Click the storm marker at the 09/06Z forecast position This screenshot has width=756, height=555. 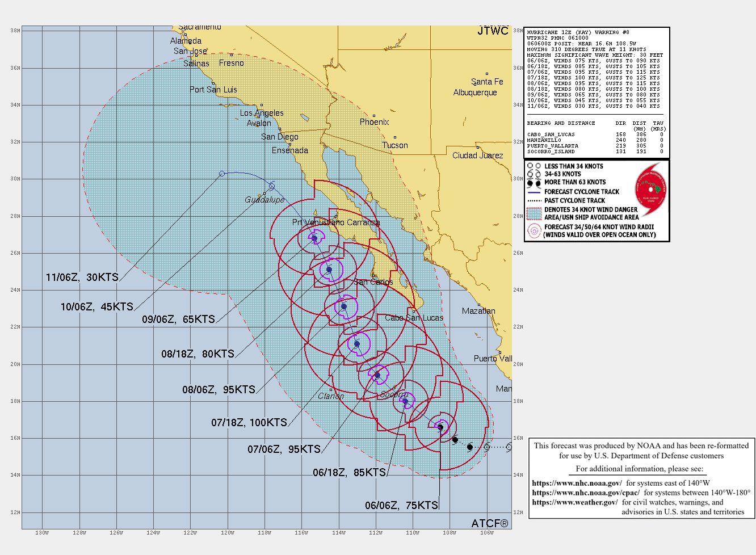(x=314, y=238)
